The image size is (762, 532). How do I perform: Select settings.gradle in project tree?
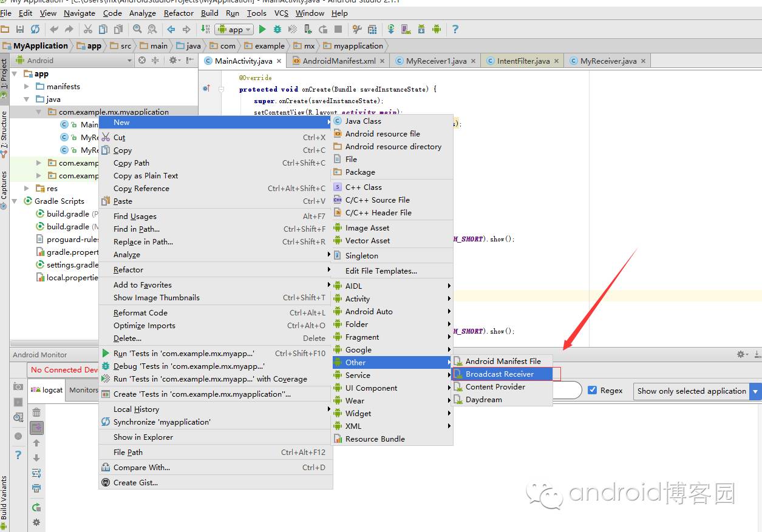tap(67, 264)
